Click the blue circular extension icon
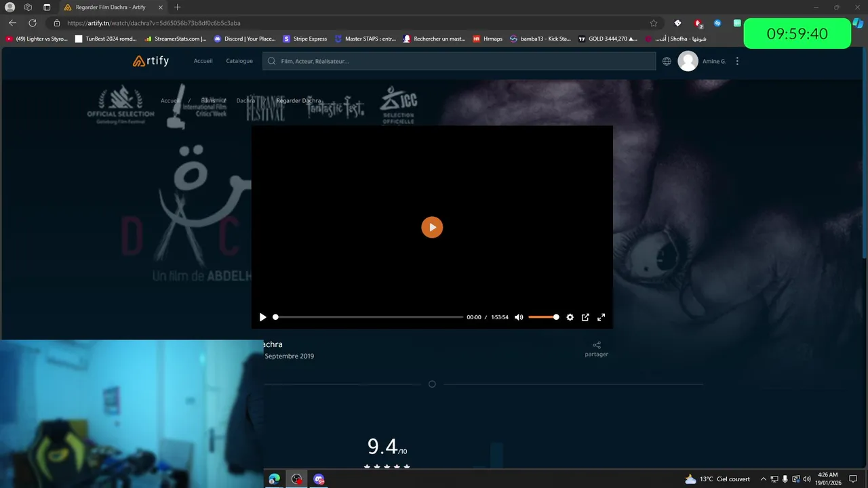This screenshot has width=868, height=488. click(x=717, y=23)
